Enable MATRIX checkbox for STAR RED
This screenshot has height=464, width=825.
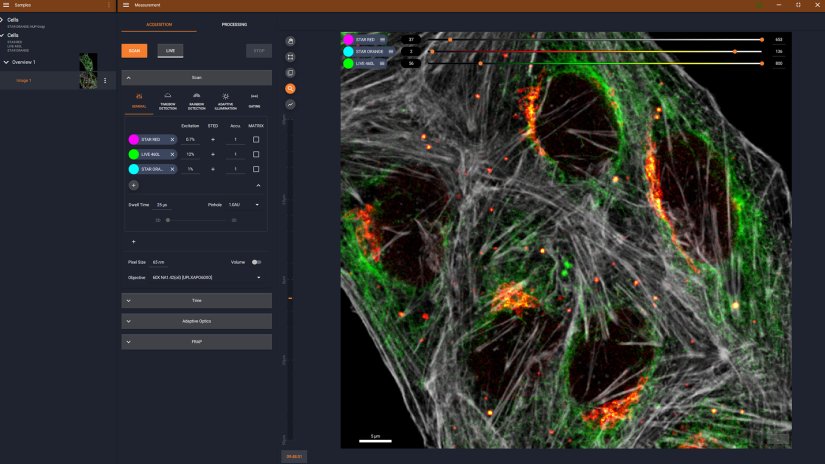click(x=256, y=140)
